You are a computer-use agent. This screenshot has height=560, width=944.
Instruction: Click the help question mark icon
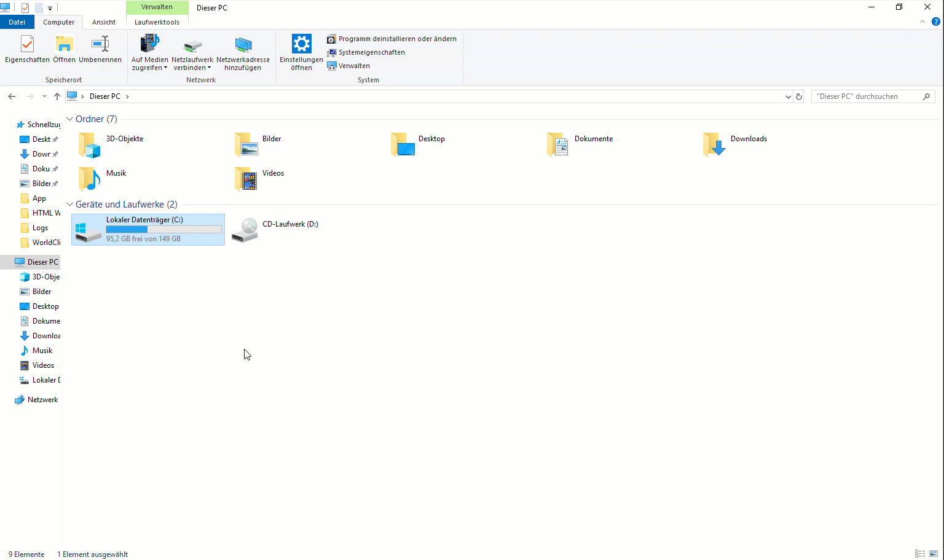pyautogui.click(x=936, y=21)
